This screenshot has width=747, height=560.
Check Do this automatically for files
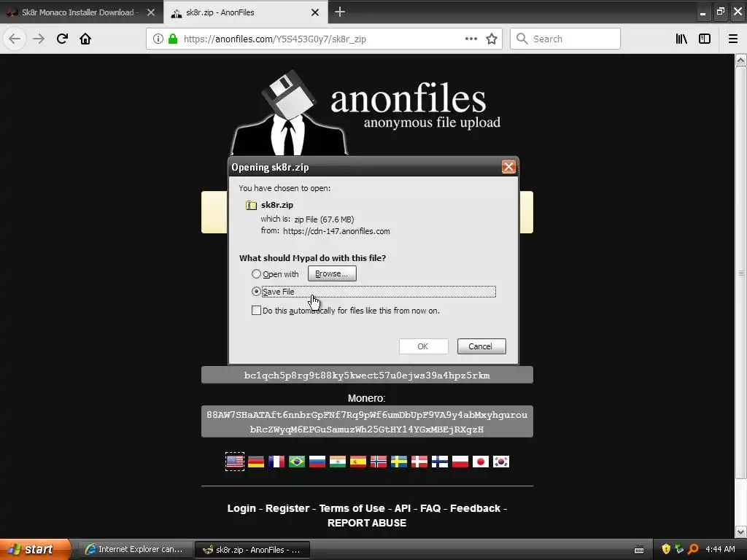coord(256,311)
